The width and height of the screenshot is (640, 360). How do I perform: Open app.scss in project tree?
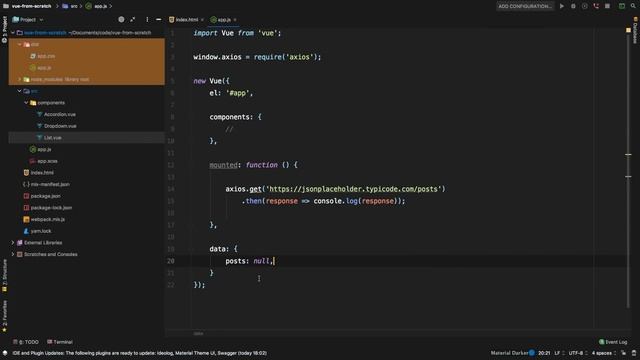47,161
